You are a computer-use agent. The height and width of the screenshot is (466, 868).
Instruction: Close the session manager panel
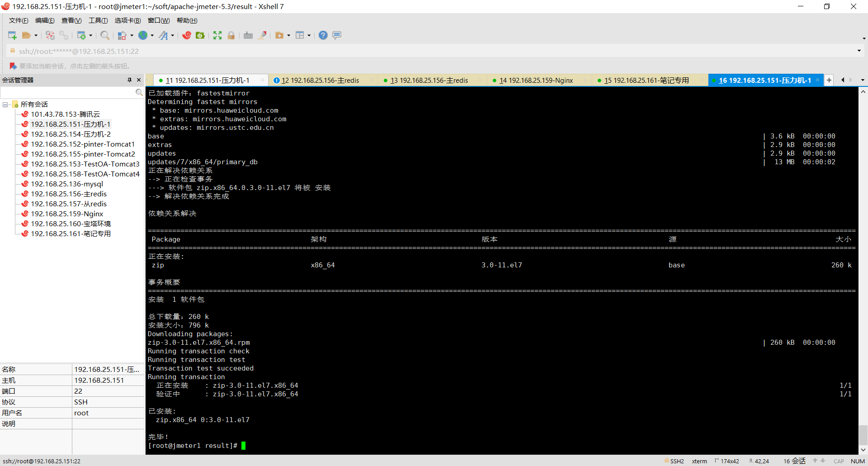[139, 80]
